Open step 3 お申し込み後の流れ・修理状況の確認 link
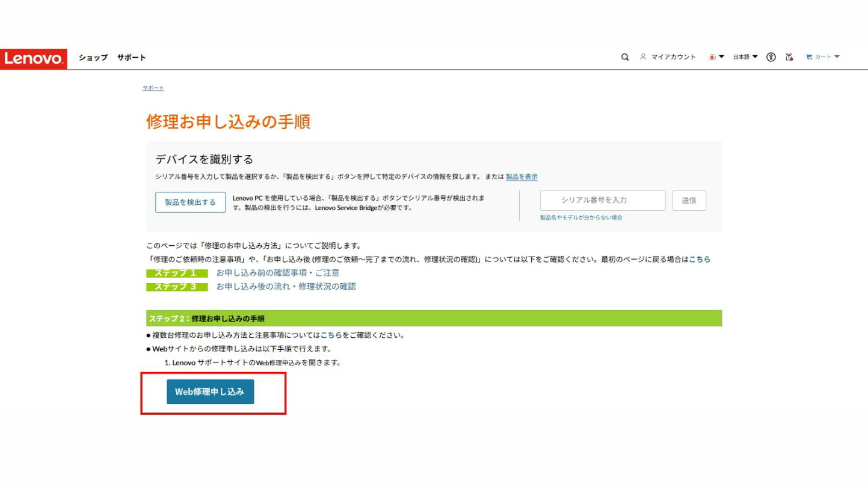This screenshot has height=488, width=868. 286,287
